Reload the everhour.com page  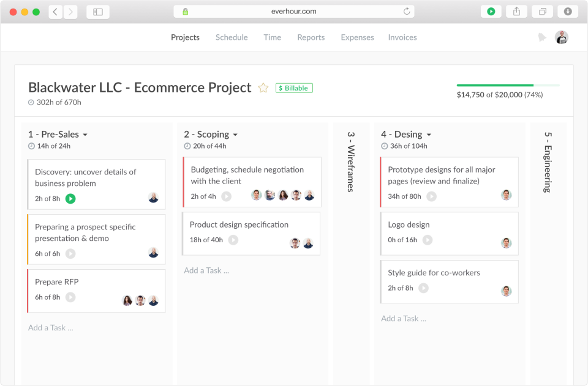pyautogui.click(x=407, y=12)
